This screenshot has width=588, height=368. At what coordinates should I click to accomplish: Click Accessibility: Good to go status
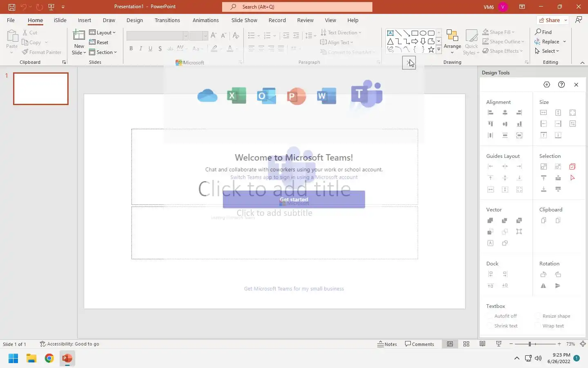coord(69,344)
